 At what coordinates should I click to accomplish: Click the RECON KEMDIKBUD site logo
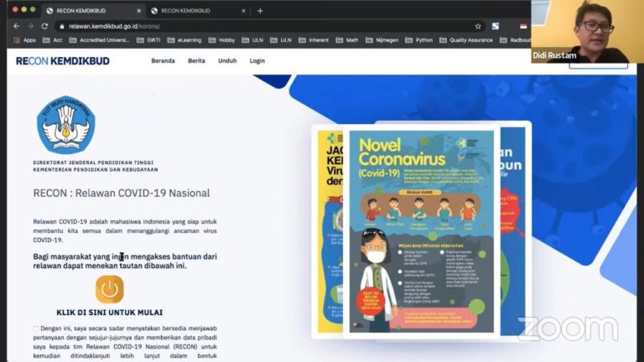[63, 60]
